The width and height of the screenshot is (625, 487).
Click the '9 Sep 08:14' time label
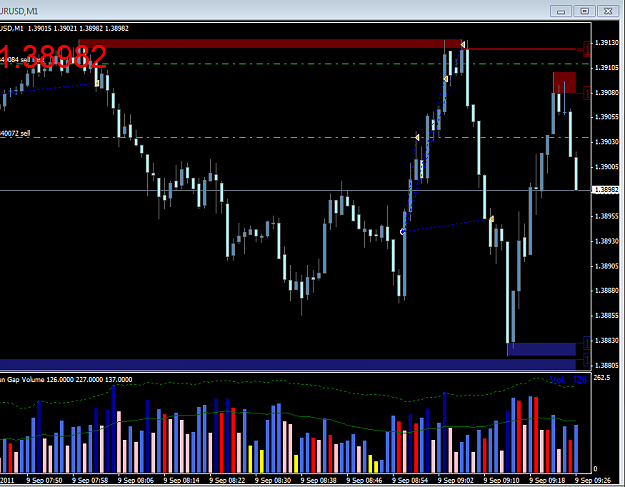point(181,480)
